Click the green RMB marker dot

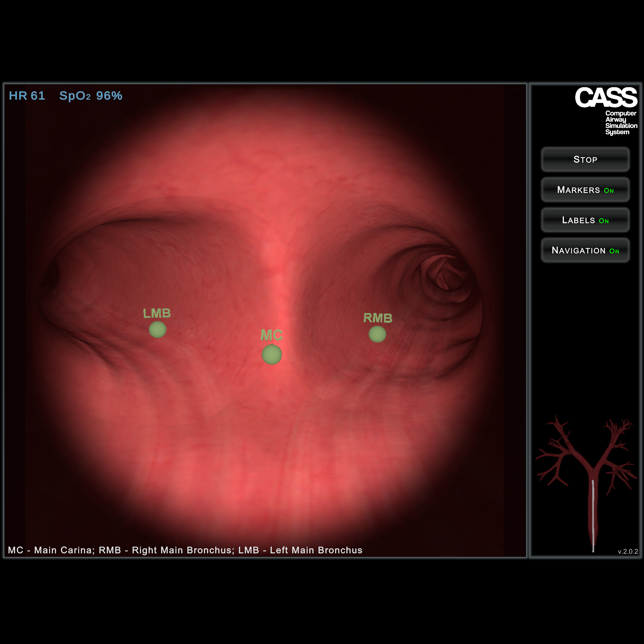(377, 334)
